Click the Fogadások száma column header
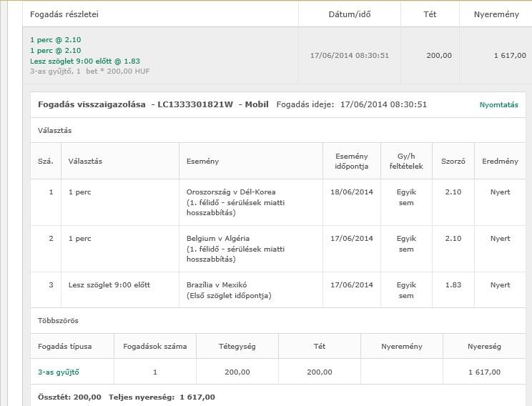Screen dimensions: 532x406 click(155, 346)
